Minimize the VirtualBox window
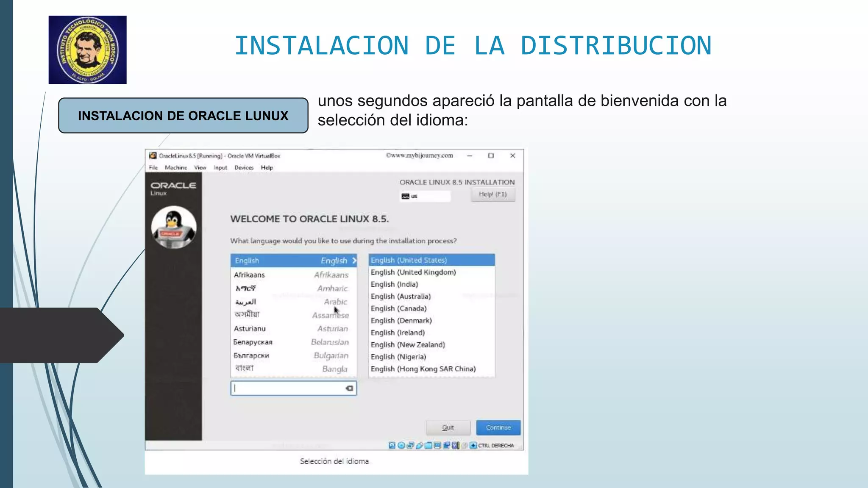This screenshot has width=868, height=488. [x=470, y=155]
